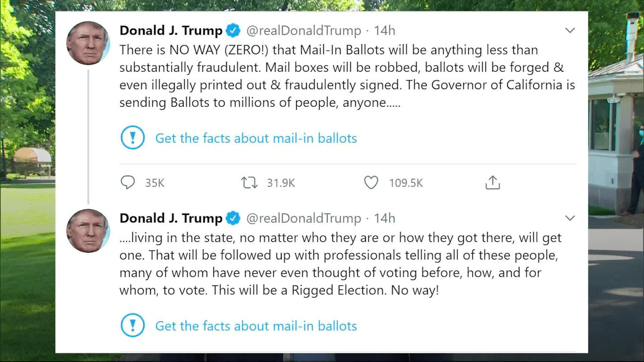This screenshot has height=362, width=644.
Task: Click the exclamation icon under the Rigged Election tweet
Action: pyautogui.click(x=132, y=325)
